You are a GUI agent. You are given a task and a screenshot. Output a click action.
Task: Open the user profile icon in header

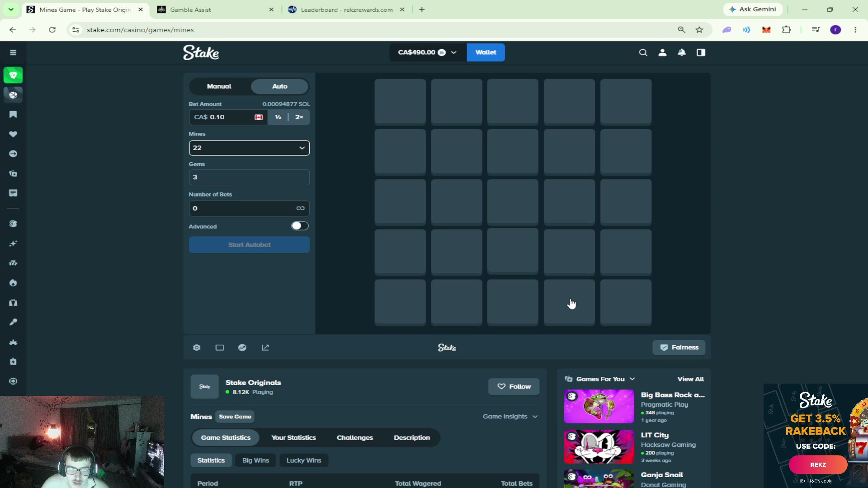coord(662,52)
